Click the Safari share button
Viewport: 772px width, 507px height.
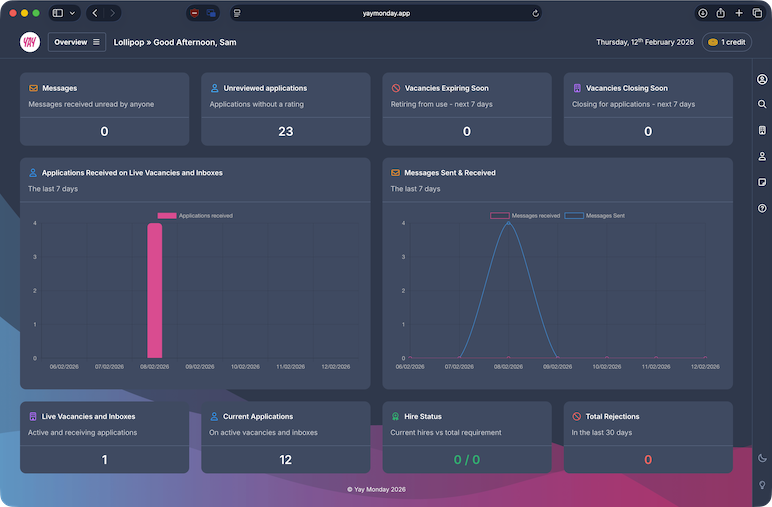721,13
